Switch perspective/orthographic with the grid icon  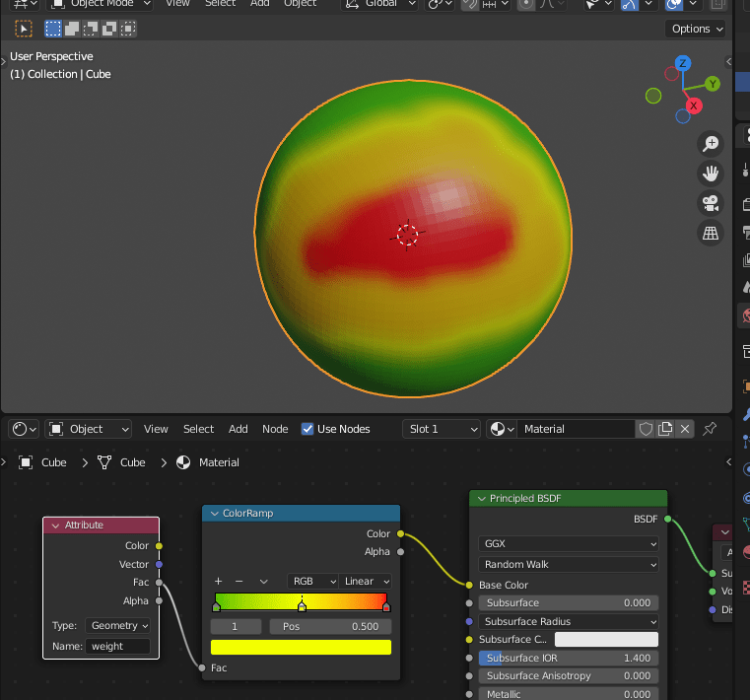pyautogui.click(x=711, y=233)
